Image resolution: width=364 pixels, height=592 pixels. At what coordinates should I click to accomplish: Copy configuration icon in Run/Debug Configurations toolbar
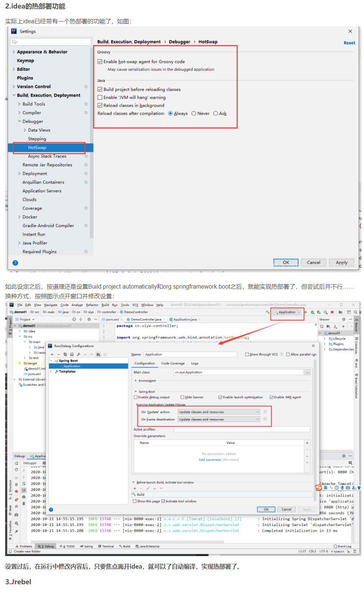pos(65,355)
